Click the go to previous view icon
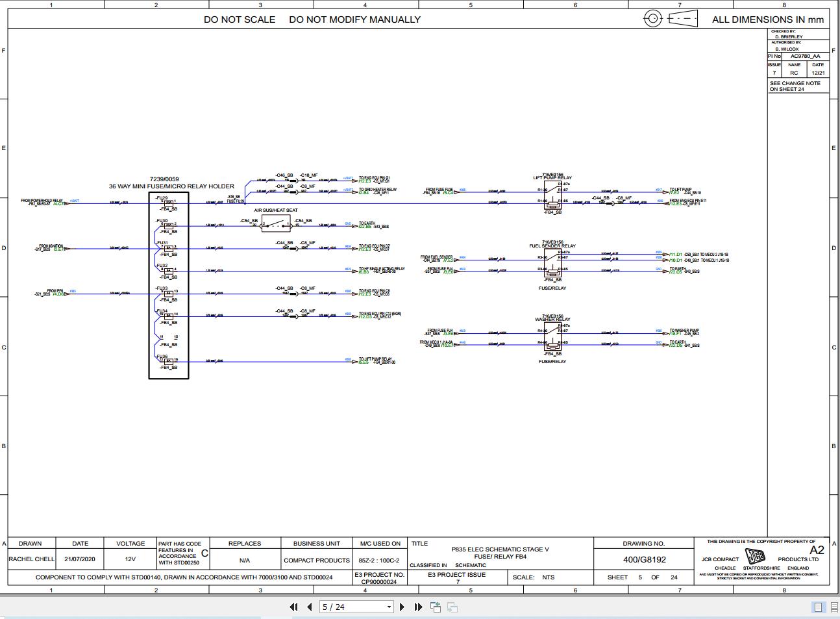 (x=436, y=607)
